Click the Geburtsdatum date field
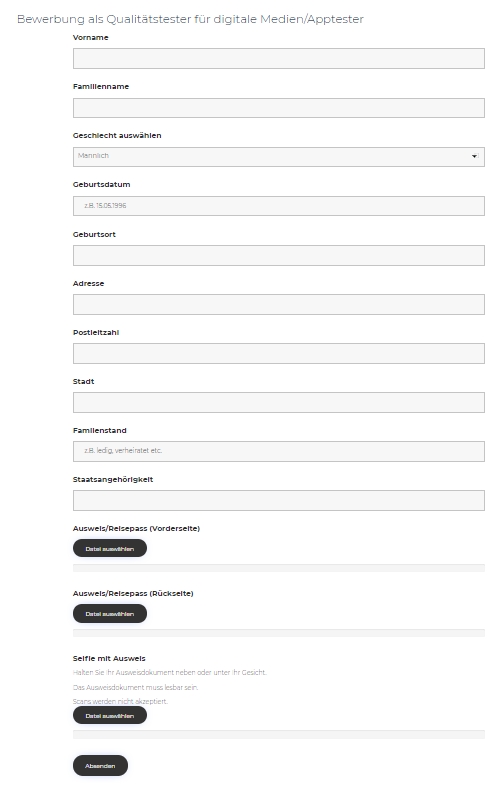The image size is (502, 789). pyautogui.click(x=279, y=206)
